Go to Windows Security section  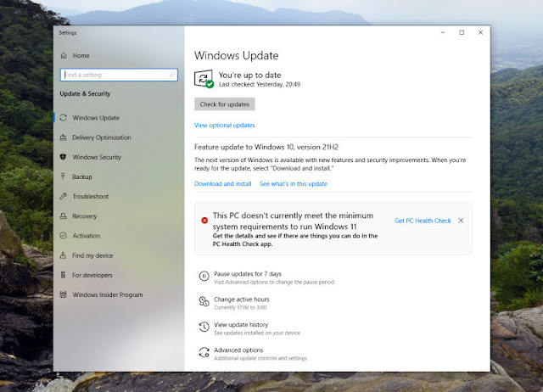(97, 157)
